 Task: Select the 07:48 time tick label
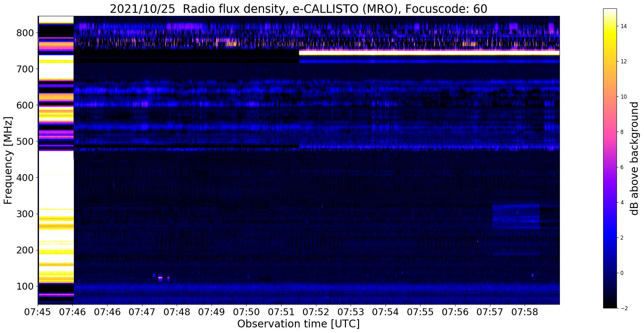177,312
